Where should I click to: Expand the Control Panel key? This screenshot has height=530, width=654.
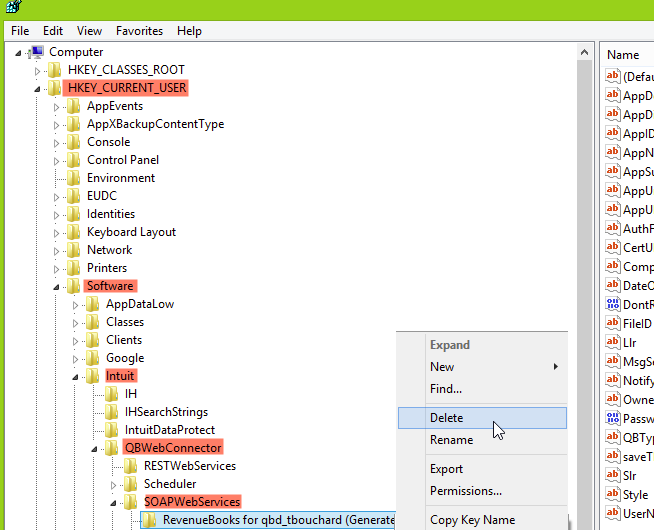tap(56, 161)
